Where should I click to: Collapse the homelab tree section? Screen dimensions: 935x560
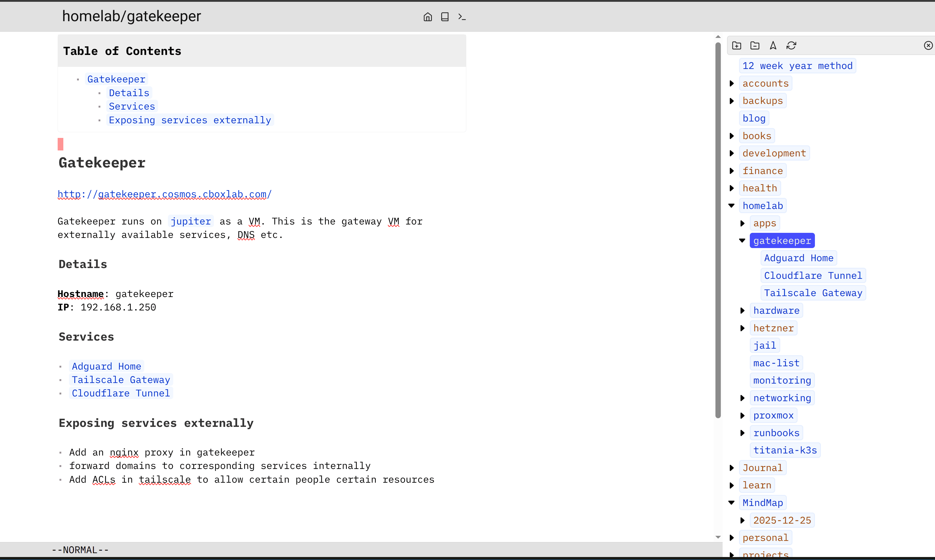(732, 206)
